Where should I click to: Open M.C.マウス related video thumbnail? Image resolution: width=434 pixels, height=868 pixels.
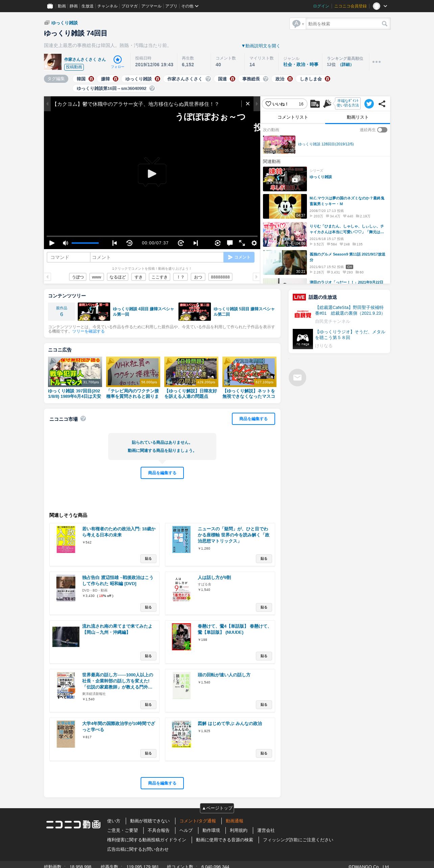tap(285, 206)
